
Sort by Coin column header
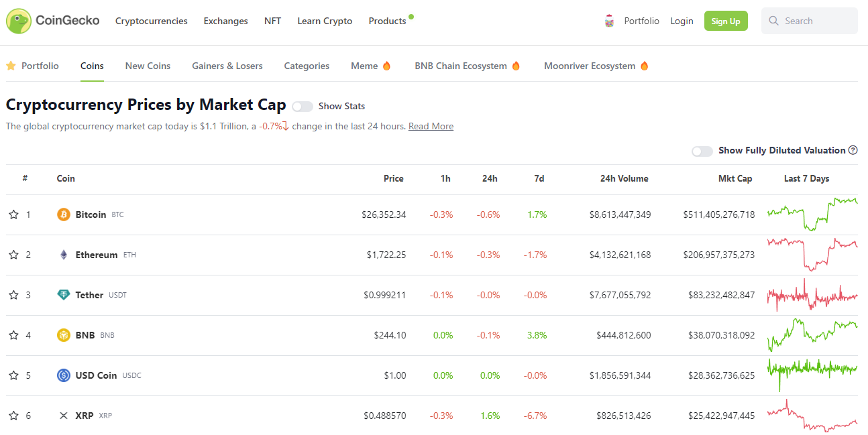pos(66,178)
